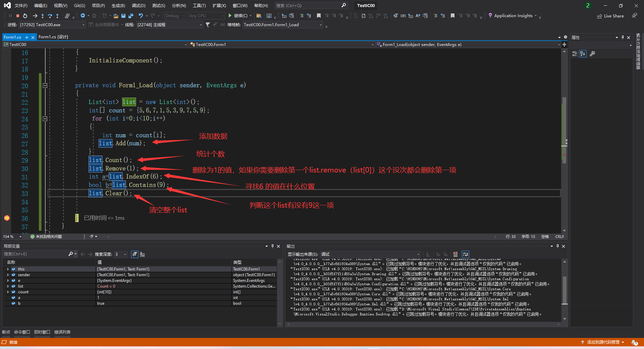
Task: Toggle categorized view in Properties panel
Action: pos(575,54)
